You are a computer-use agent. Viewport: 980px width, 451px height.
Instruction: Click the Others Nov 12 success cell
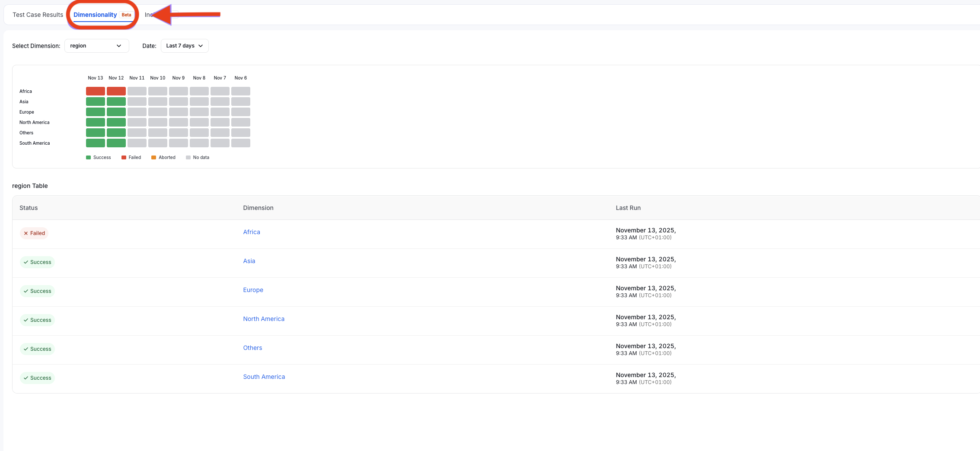(x=116, y=133)
